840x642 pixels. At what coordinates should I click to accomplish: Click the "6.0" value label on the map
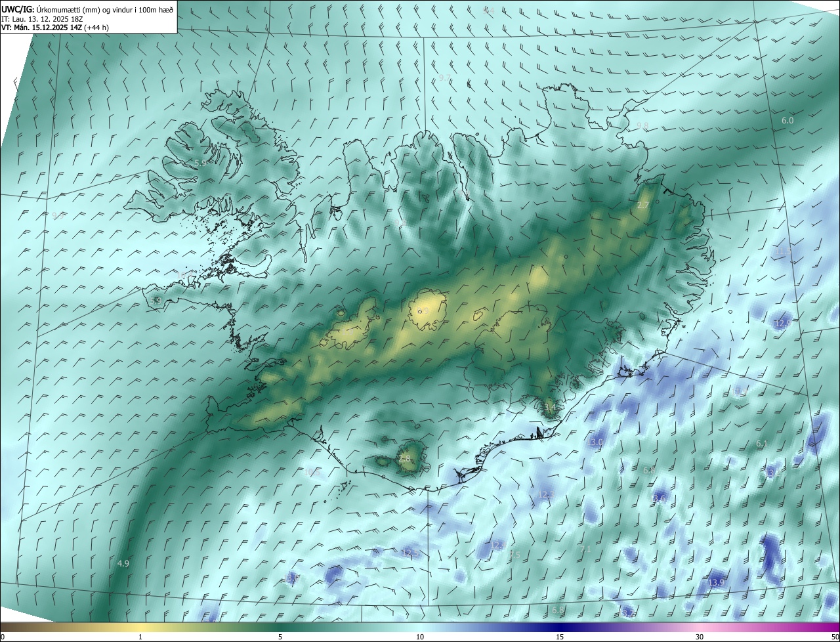787,121
